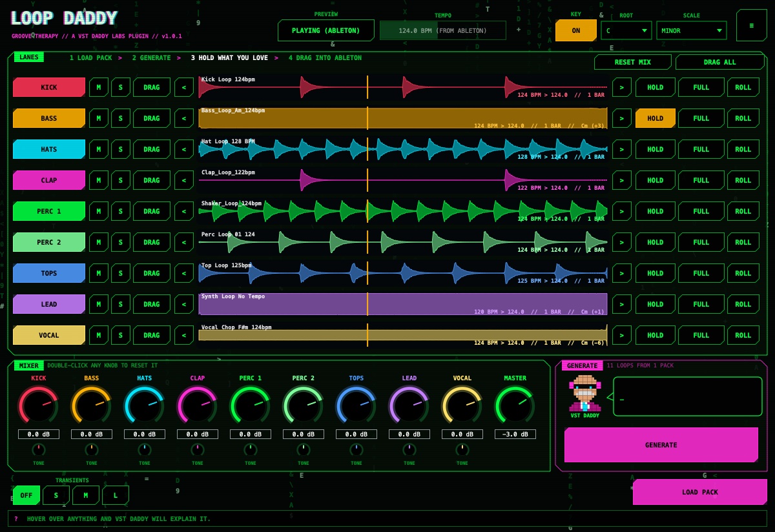Open the Scale dropdown showing Minor
The height and width of the screenshot is (532, 775).
tap(692, 30)
